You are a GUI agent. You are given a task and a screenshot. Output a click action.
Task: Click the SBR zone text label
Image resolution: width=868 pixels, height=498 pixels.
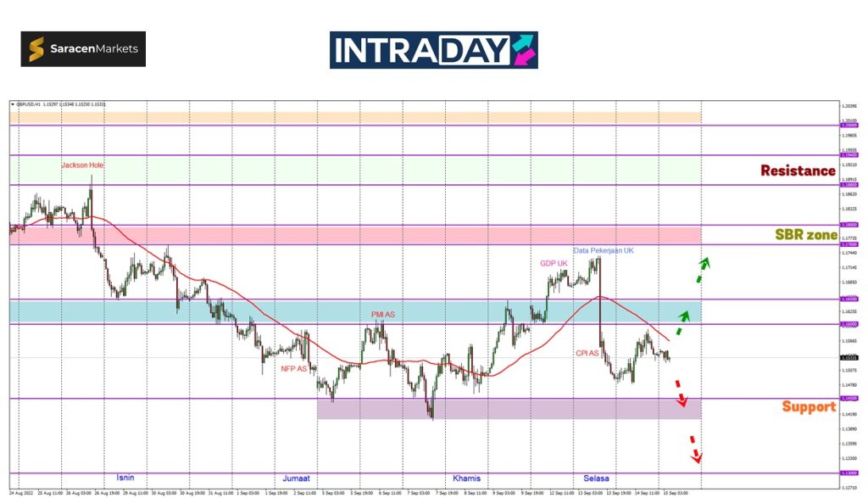coord(806,234)
